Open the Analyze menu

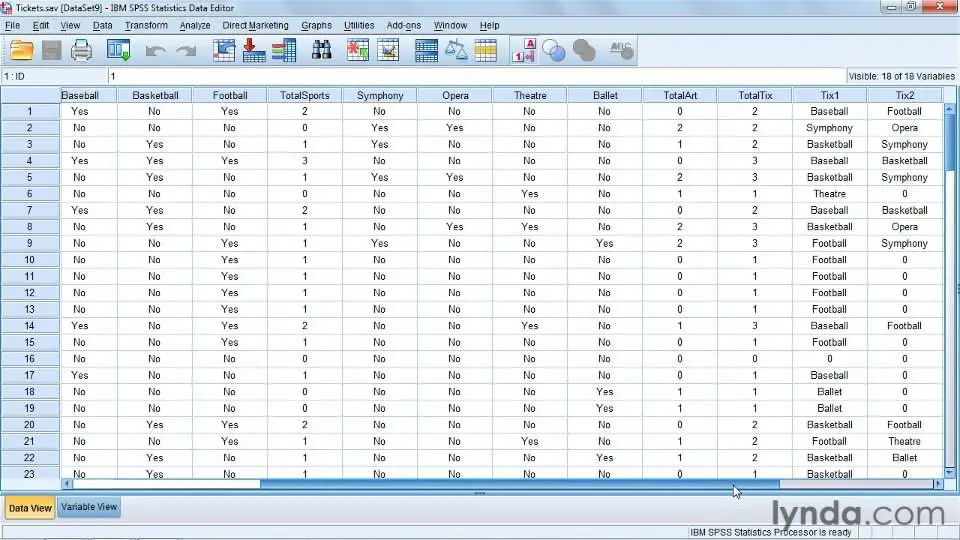[x=195, y=25]
